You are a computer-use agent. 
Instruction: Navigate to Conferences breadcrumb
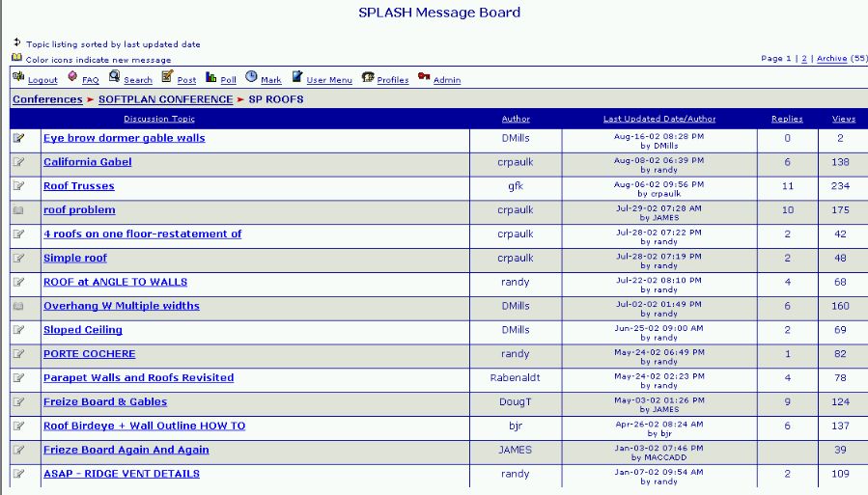click(47, 99)
